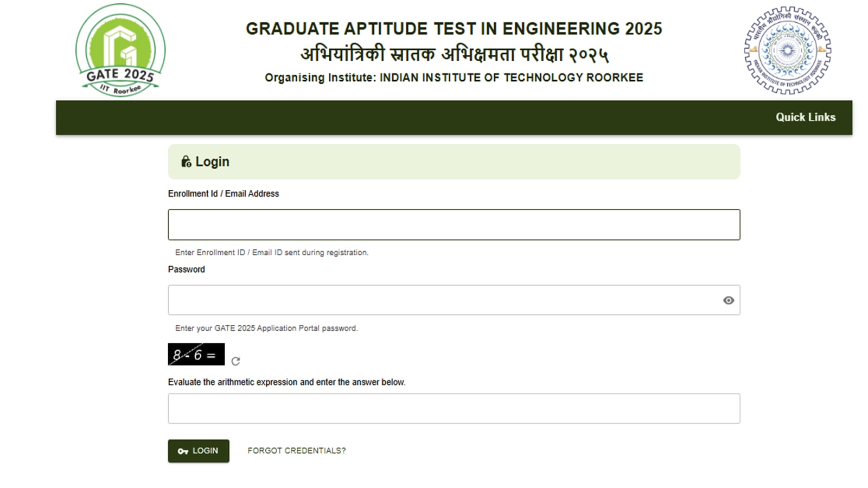Viewport: 868px width, 488px height.
Task: Click the "Evaluate the arithmetic expression" instruction
Action: pos(286,382)
